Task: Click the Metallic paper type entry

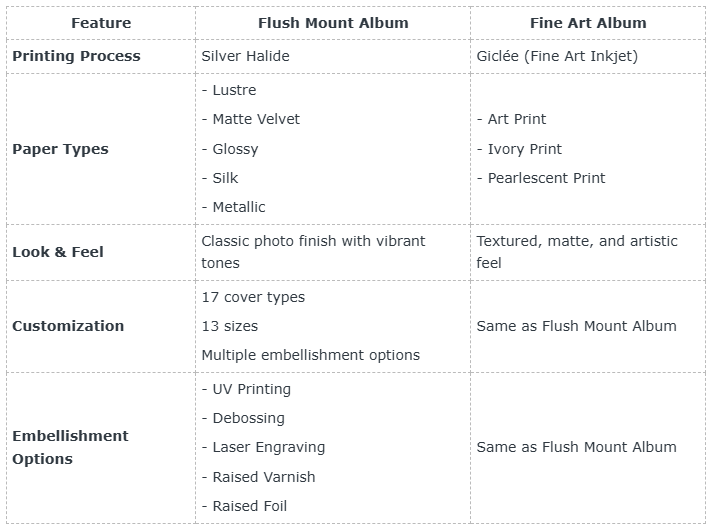Action: point(233,207)
